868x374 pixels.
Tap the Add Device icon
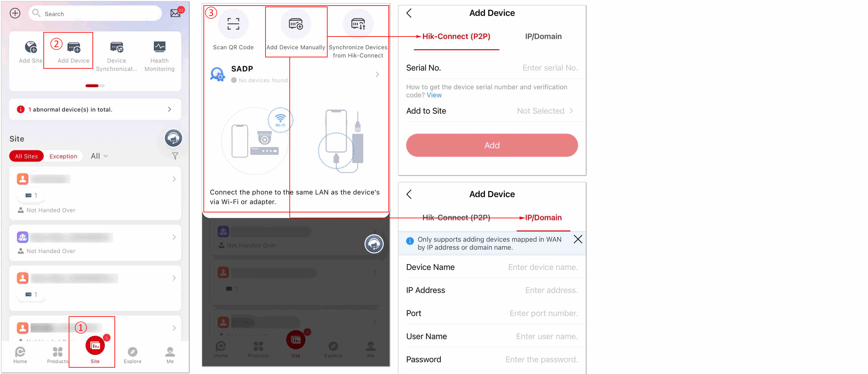74,47
